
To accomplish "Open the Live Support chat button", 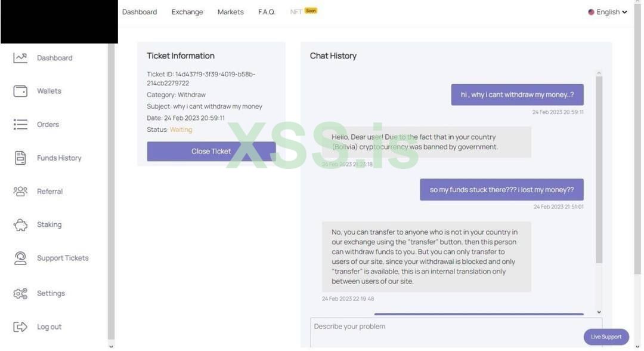I will point(606,337).
